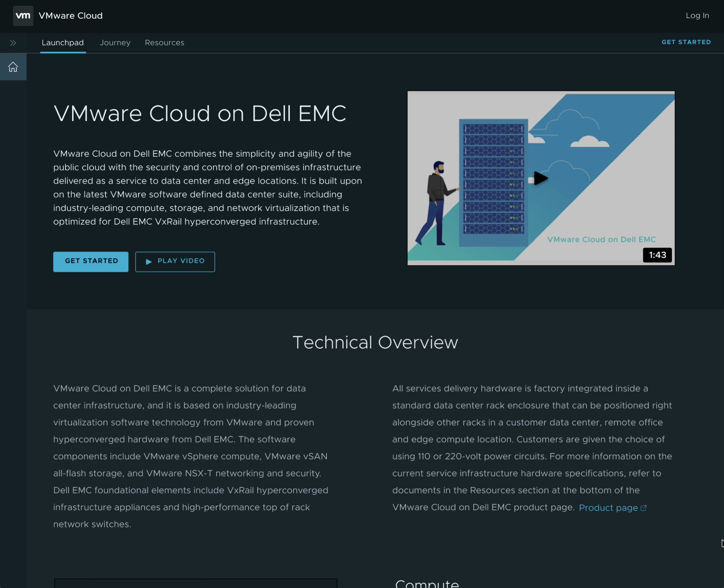
Task: Switch to the Resources tab
Action: pos(164,43)
